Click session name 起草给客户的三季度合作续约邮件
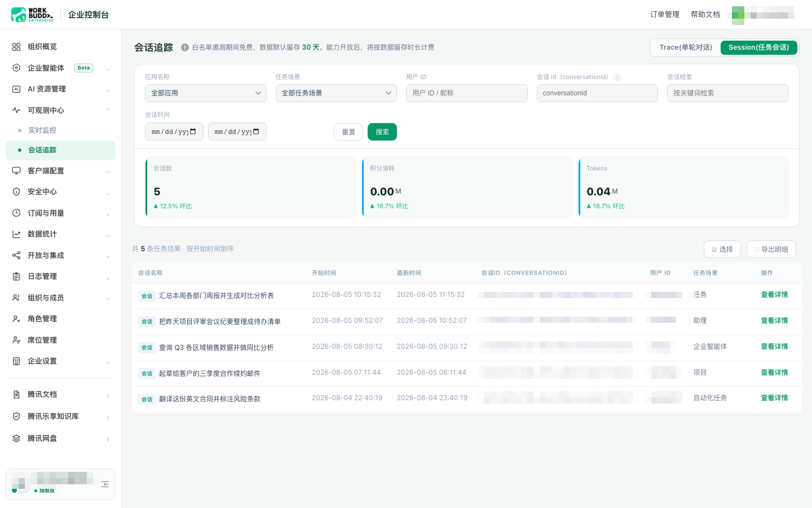This screenshot has height=508, width=812. click(209, 374)
